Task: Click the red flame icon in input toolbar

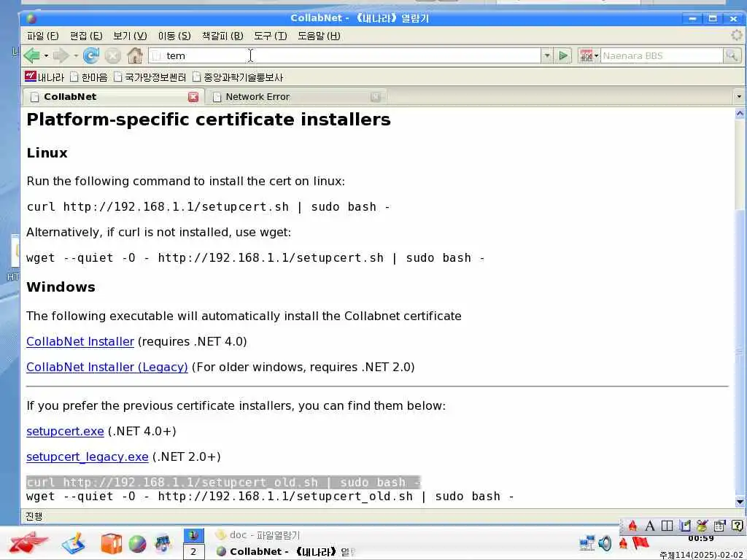Action: coord(632,526)
